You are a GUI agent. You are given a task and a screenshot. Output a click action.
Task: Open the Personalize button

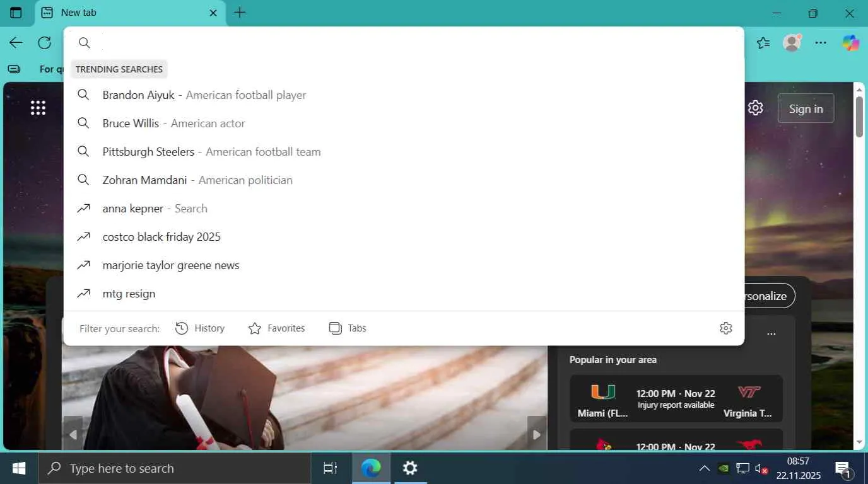click(x=769, y=296)
